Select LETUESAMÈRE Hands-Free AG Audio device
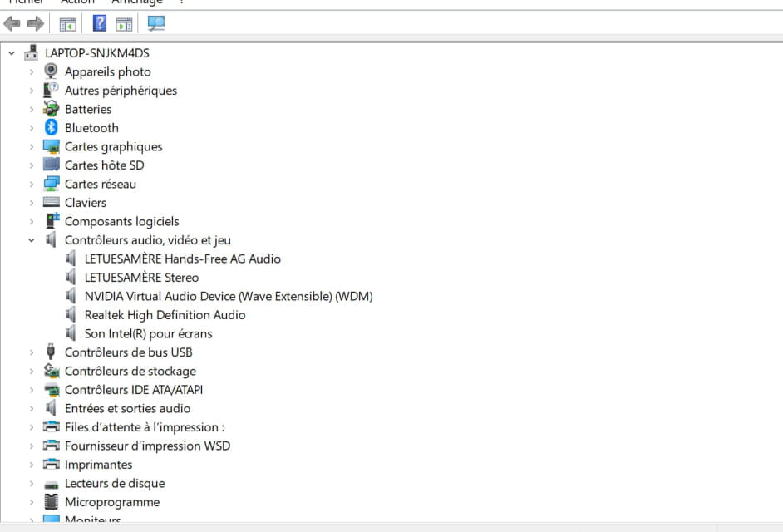The width and height of the screenshot is (783, 532). point(182,259)
